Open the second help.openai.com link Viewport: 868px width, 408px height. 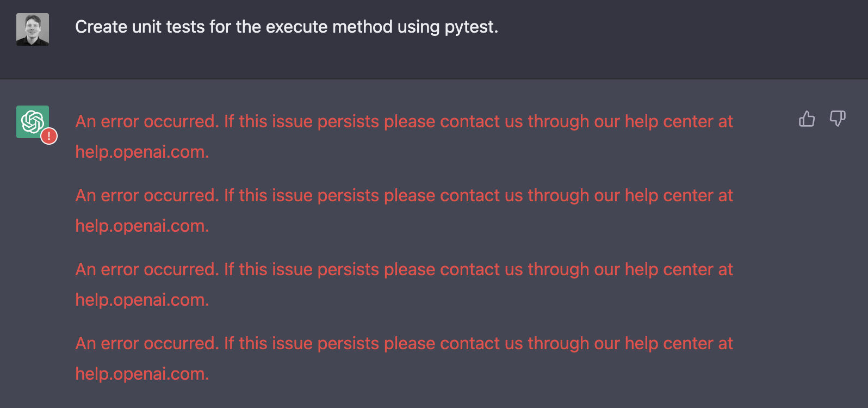click(141, 226)
